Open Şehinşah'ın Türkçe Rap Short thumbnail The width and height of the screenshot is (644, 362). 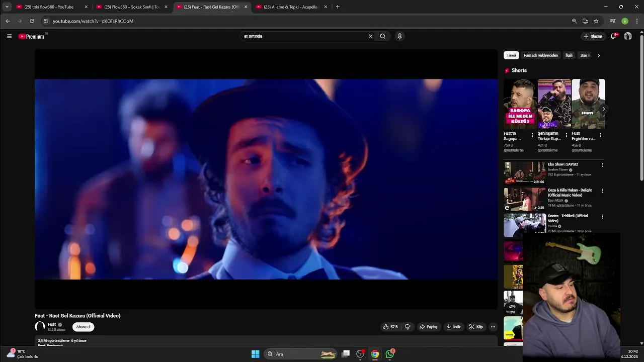554,104
